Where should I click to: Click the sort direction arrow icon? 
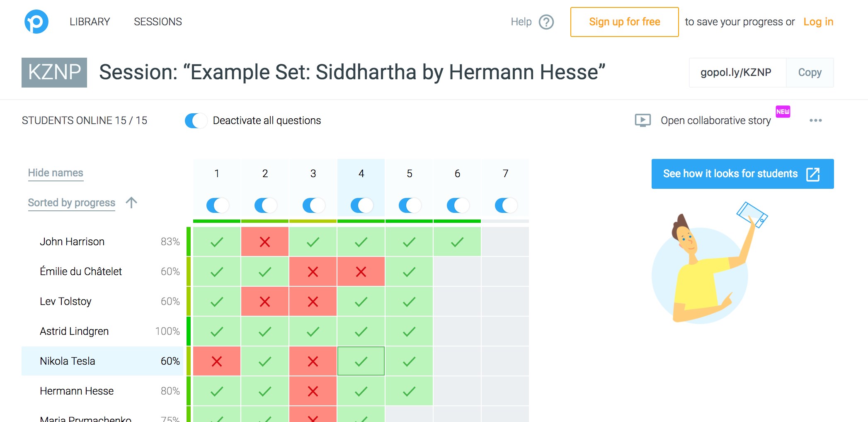tap(131, 202)
